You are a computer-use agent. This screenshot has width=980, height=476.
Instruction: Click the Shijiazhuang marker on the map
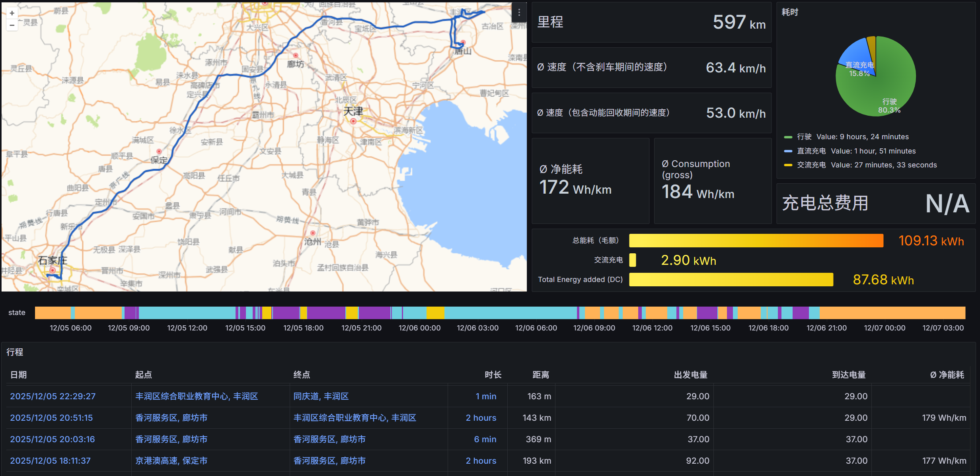(52, 270)
